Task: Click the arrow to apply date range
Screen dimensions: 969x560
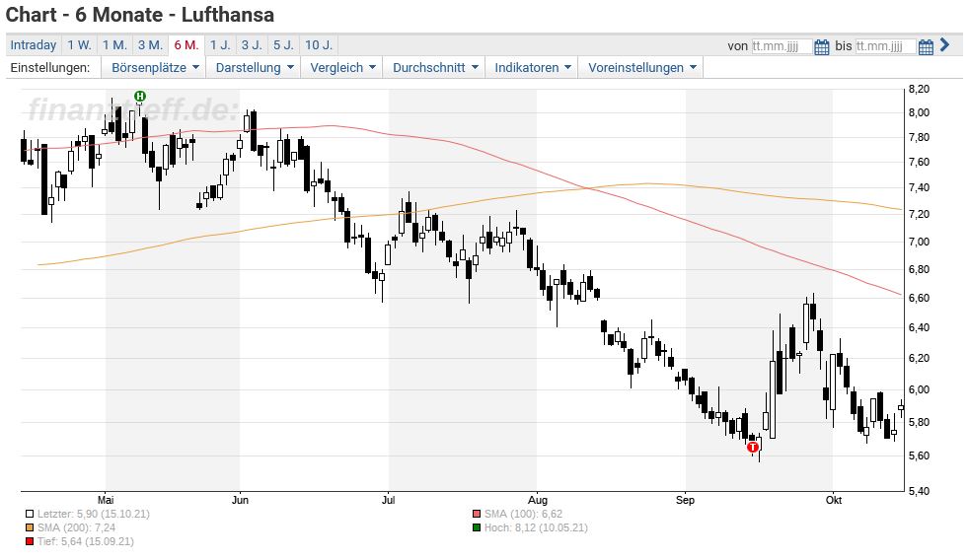Action: point(944,44)
